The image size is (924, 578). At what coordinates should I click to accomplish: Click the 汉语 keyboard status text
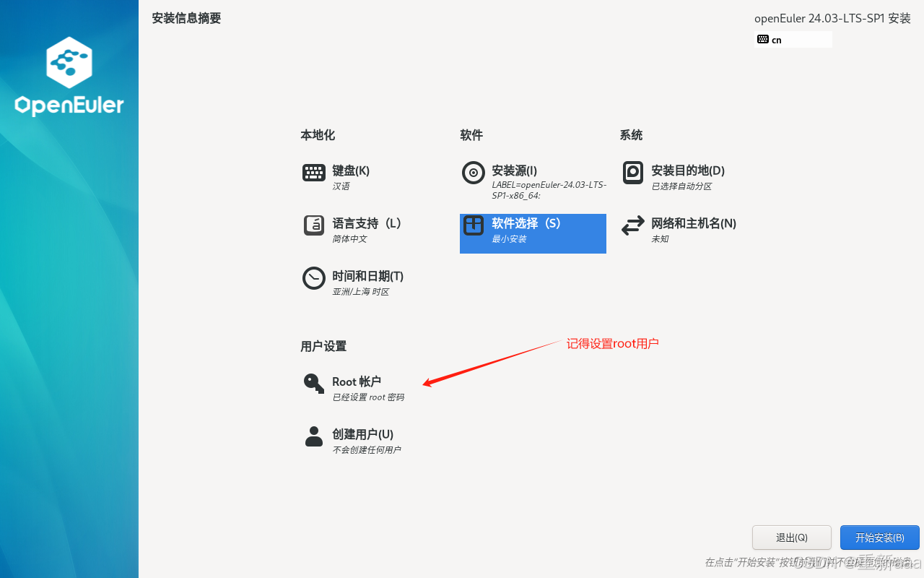point(341,186)
